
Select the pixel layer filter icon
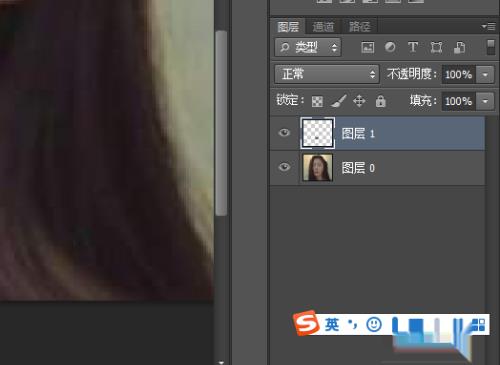(x=368, y=47)
